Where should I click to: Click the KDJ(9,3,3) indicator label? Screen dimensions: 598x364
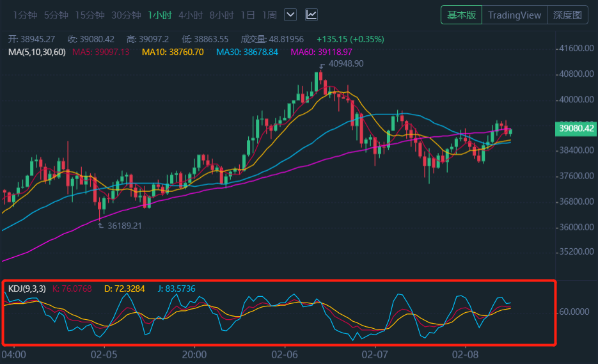point(27,289)
